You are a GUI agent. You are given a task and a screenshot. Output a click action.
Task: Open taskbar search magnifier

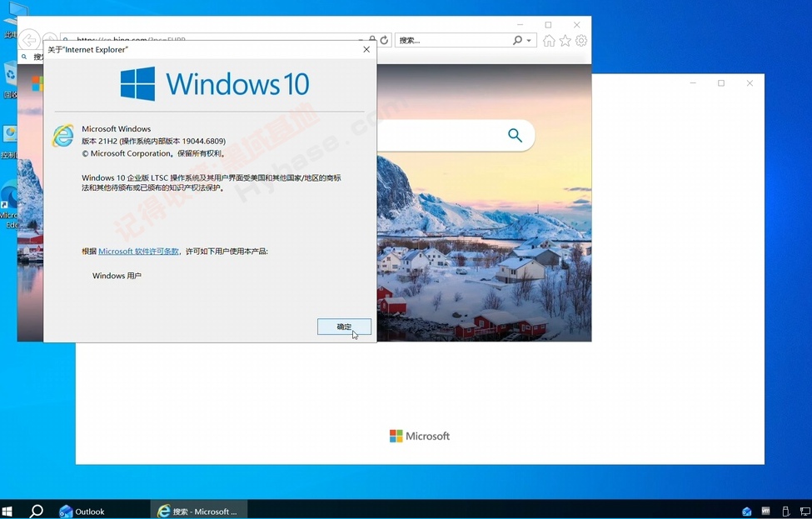(x=37, y=512)
